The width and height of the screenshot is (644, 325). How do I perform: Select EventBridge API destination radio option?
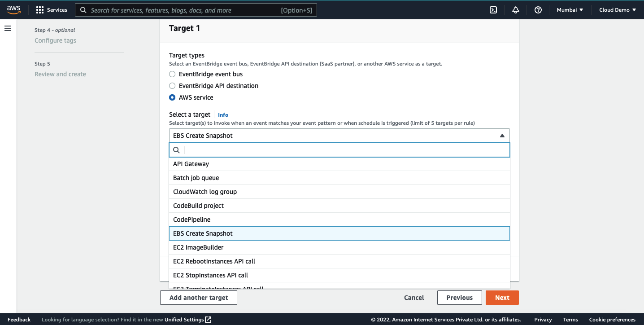pyautogui.click(x=172, y=86)
